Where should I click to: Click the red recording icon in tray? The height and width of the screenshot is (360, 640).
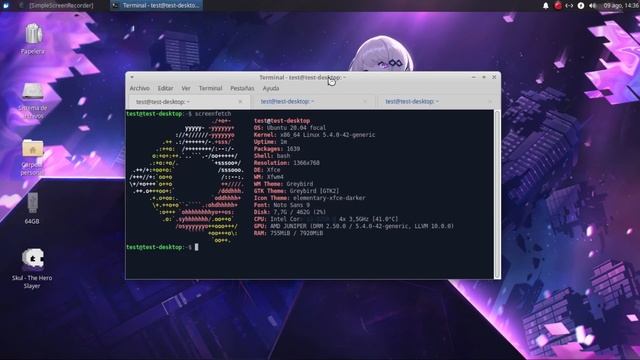click(558, 5)
